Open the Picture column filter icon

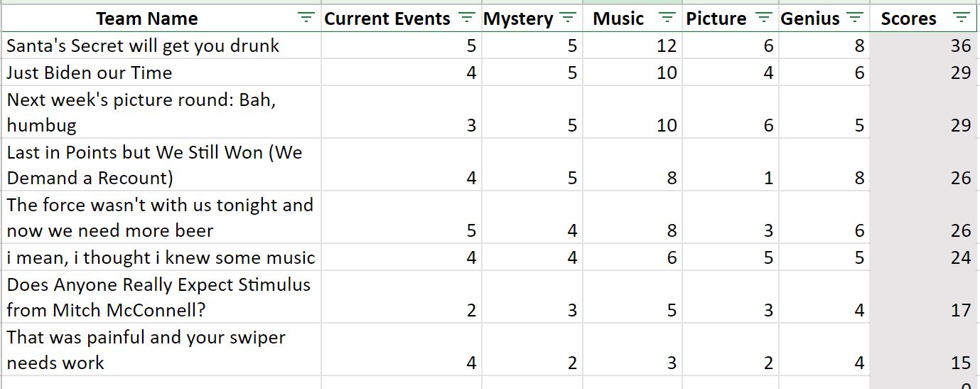tap(764, 18)
